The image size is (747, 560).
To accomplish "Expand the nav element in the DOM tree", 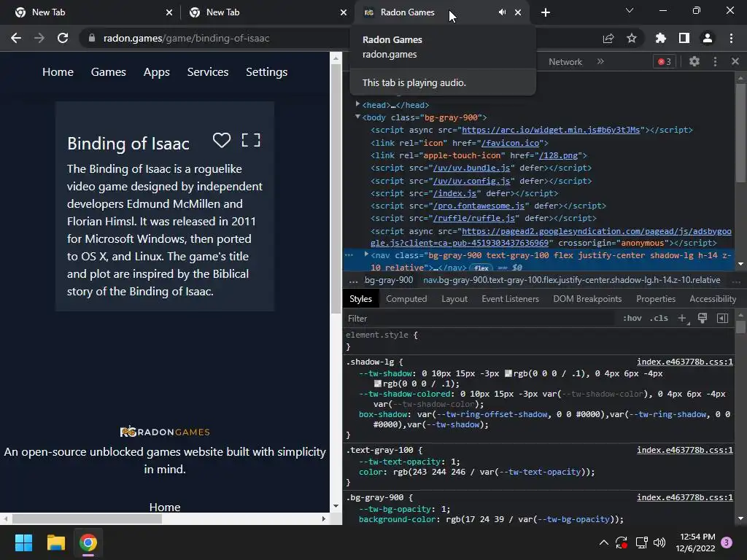I will coord(366,254).
